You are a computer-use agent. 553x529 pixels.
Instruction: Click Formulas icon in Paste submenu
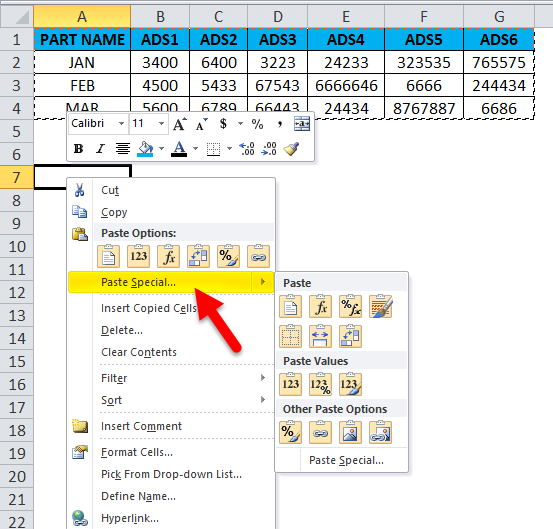(x=320, y=306)
